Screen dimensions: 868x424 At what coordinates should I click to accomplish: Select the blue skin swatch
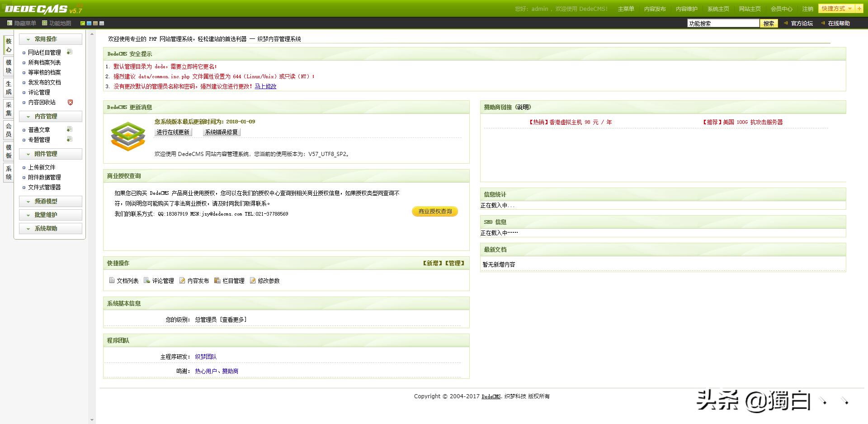click(x=89, y=23)
